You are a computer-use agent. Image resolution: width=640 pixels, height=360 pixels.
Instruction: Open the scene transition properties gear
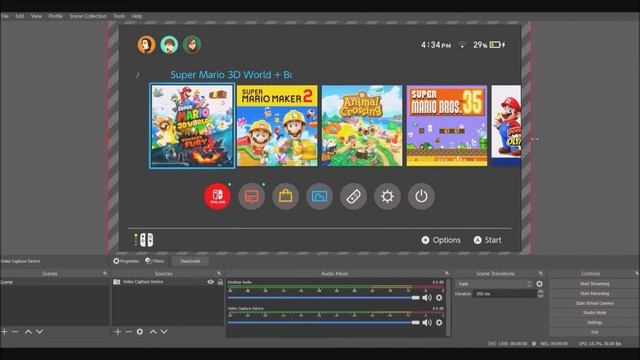(x=540, y=284)
